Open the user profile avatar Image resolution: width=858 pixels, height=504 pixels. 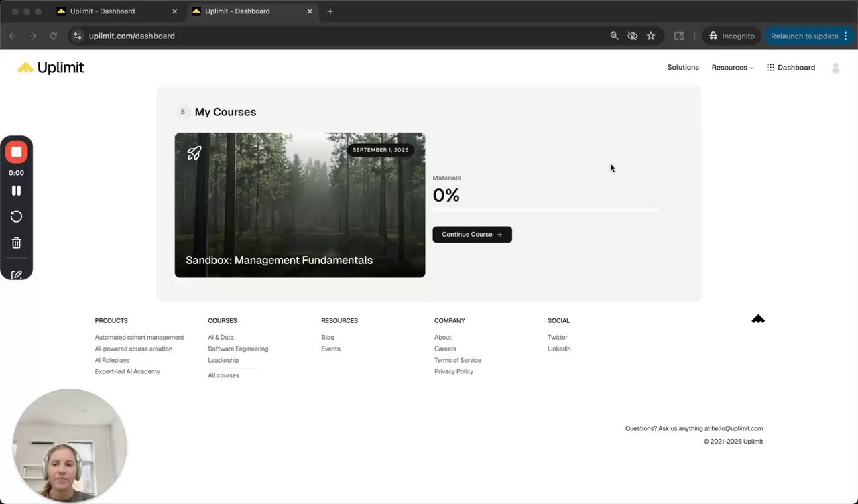point(835,68)
